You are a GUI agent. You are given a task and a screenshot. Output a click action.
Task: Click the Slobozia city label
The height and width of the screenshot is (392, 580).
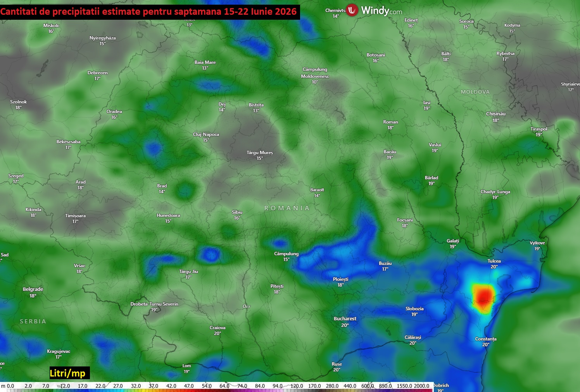pos(414,309)
